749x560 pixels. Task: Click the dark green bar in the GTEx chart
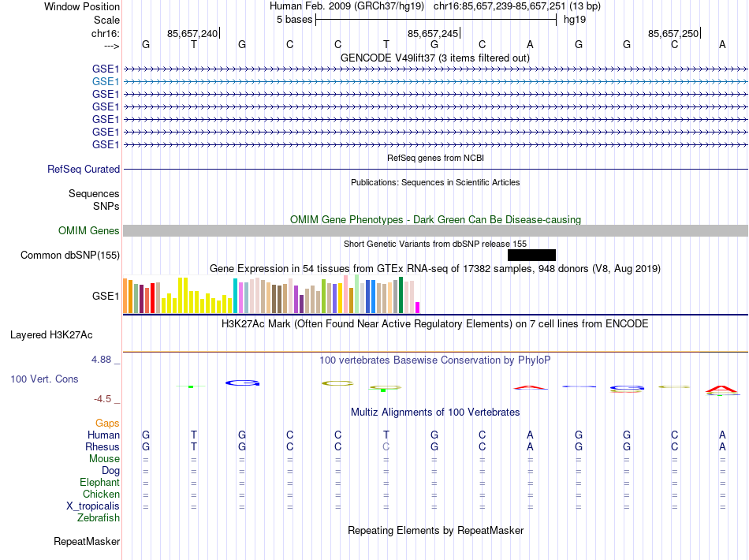[x=401, y=295]
